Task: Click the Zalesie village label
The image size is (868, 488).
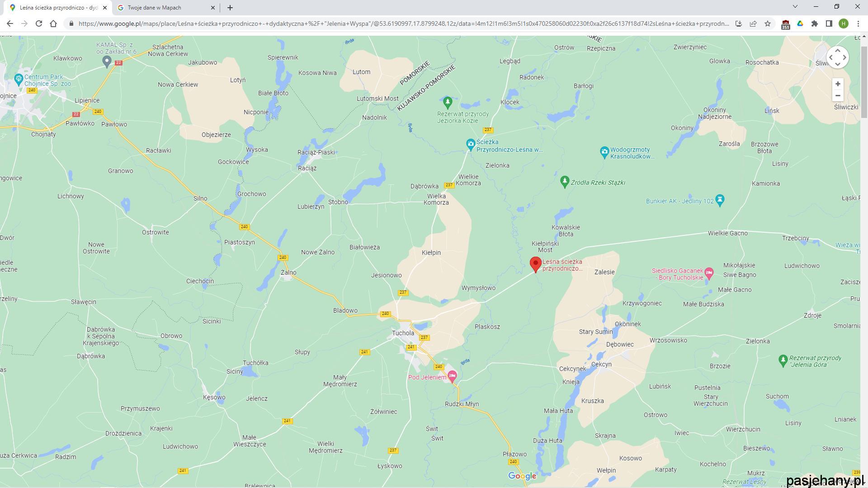Action: click(x=604, y=272)
